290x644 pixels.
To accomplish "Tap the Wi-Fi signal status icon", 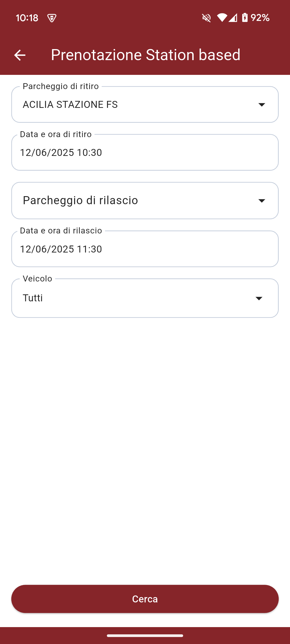I will (x=222, y=18).
